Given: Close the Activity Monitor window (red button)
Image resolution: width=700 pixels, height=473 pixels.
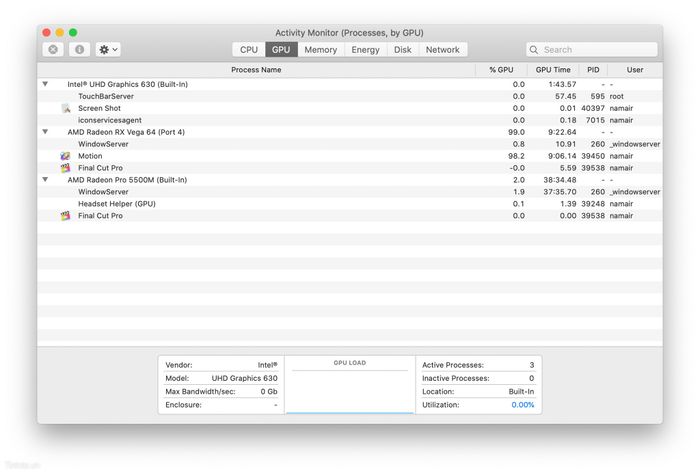Looking at the screenshot, I should 46,33.
